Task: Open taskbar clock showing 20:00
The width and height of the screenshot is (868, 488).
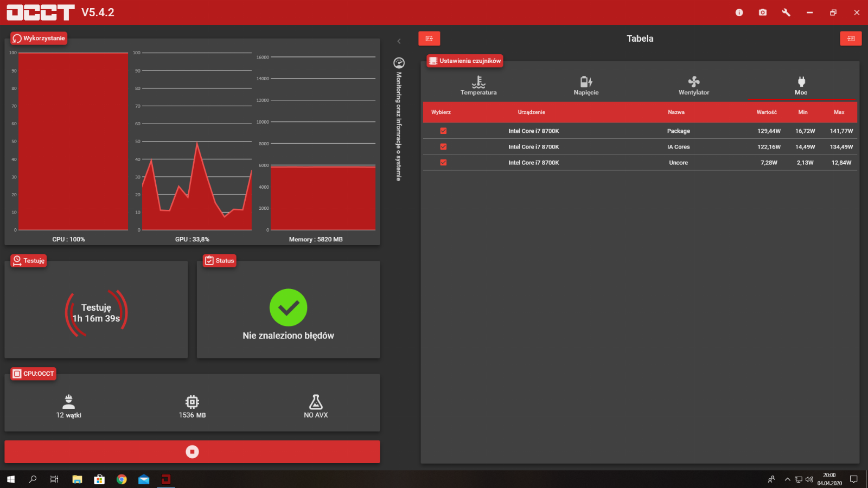Action: tap(829, 479)
